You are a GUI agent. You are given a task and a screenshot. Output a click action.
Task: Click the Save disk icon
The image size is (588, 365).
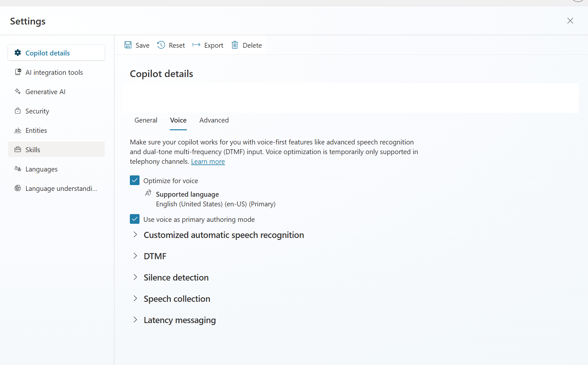(x=128, y=45)
